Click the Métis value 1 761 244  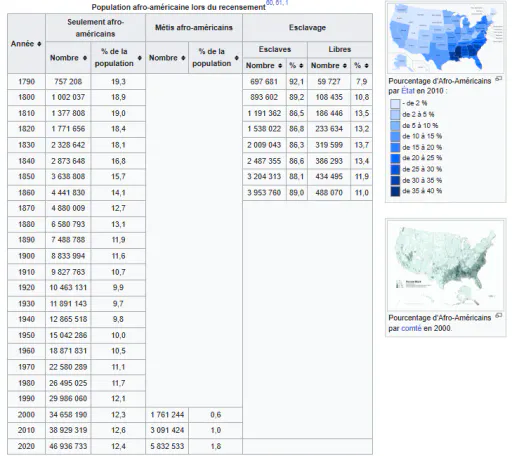pos(167,415)
